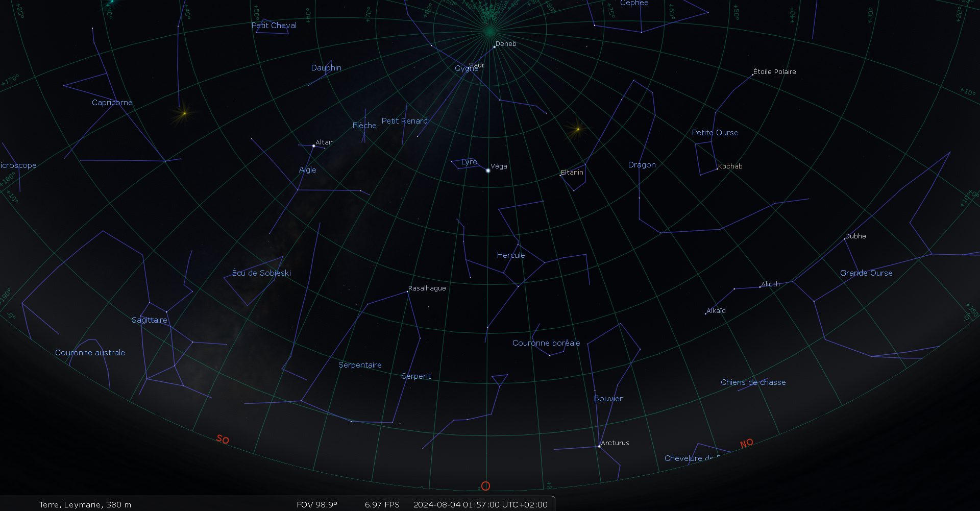Screen dimensions: 980x511
Task: Click the Flèche constellation label
Action: (x=364, y=125)
